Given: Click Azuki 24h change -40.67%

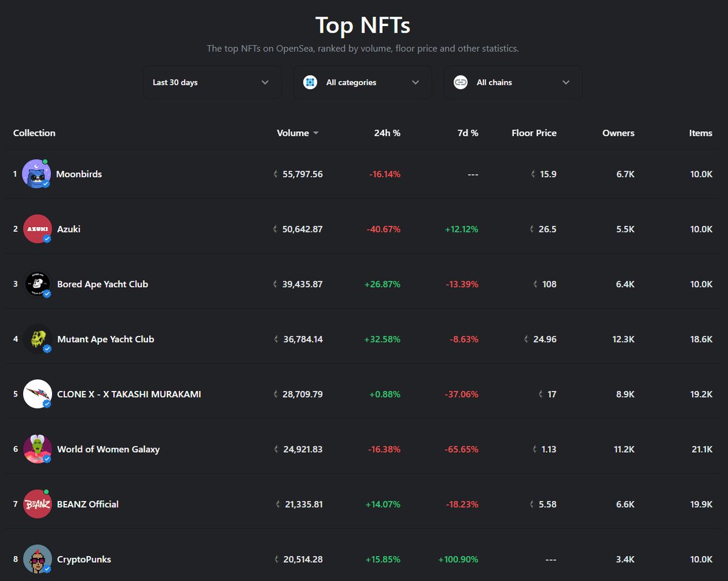Looking at the screenshot, I should point(383,229).
